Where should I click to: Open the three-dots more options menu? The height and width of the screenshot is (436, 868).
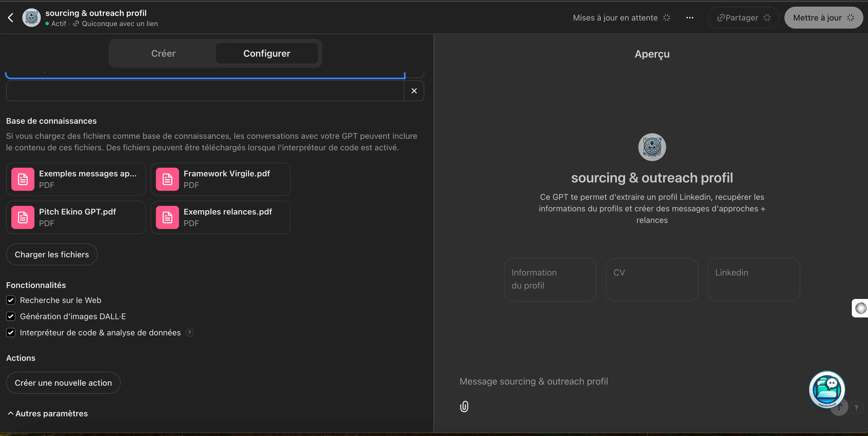(690, 18)
